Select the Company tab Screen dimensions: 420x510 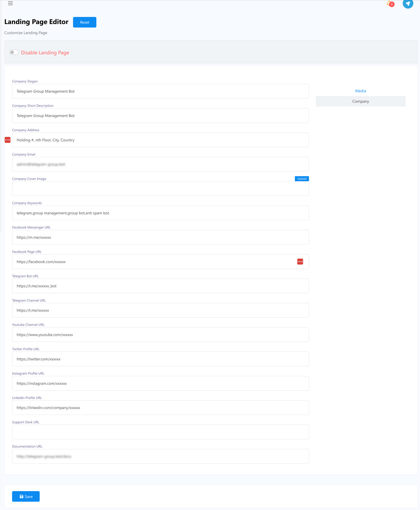[x=360, y=101]
